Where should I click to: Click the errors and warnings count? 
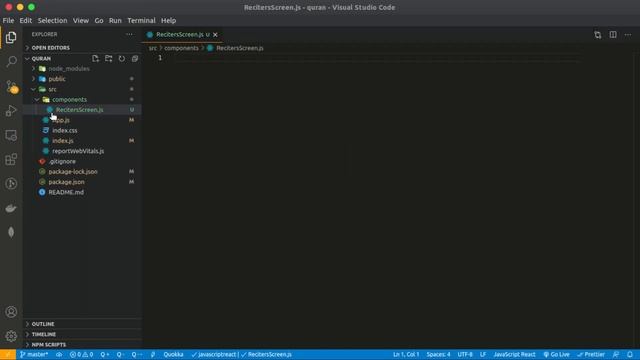click(81, 354)
